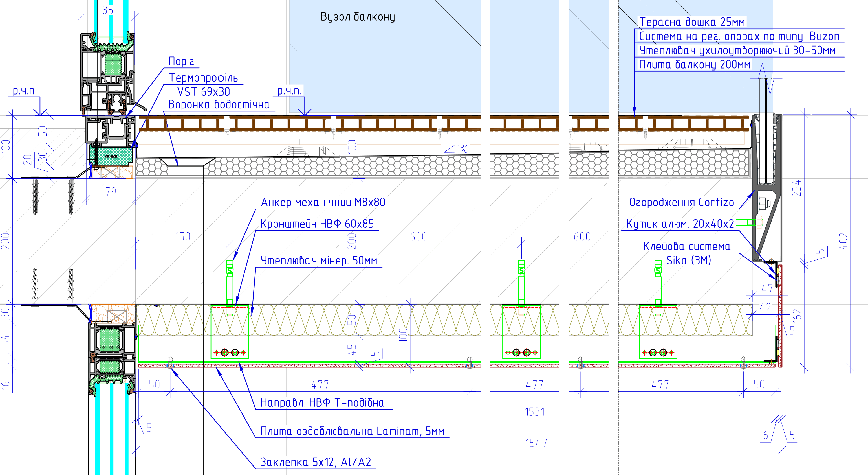
Task: Click the dimension value "54"
Action: [5, 340]
